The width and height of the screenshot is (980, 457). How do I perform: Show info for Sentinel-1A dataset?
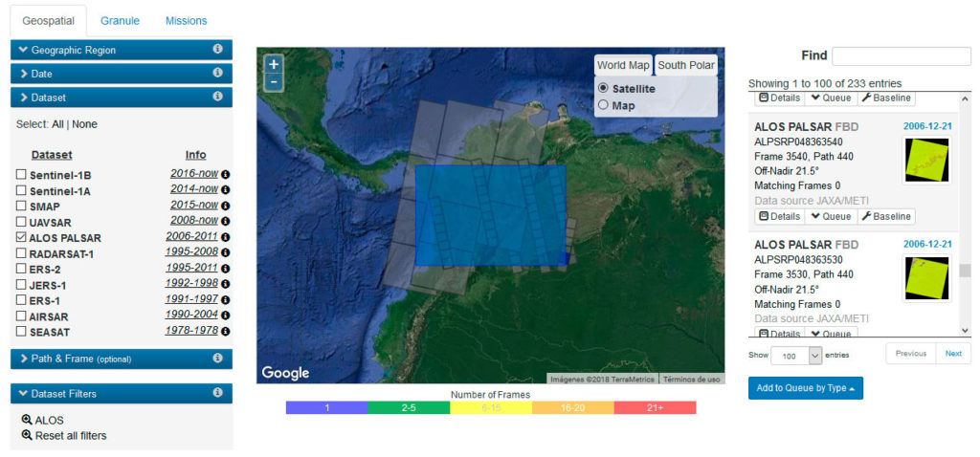pyautogui.click(x=226, y=190)
